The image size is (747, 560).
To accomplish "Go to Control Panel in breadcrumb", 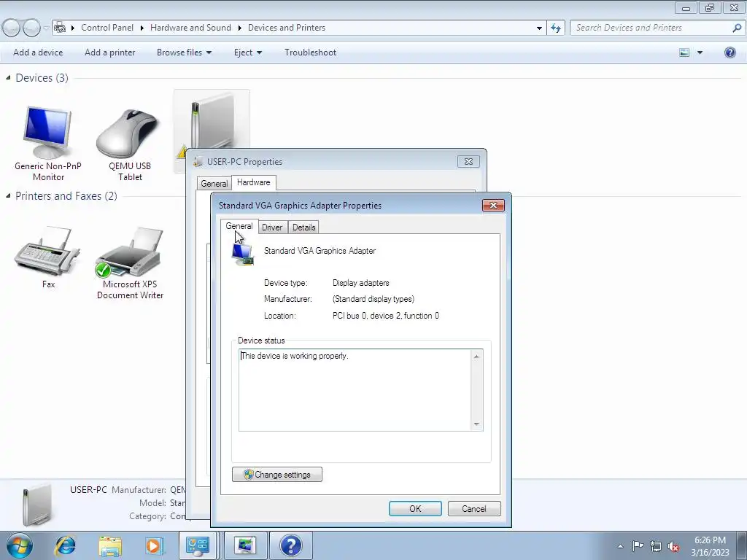I will click(107, 28).
